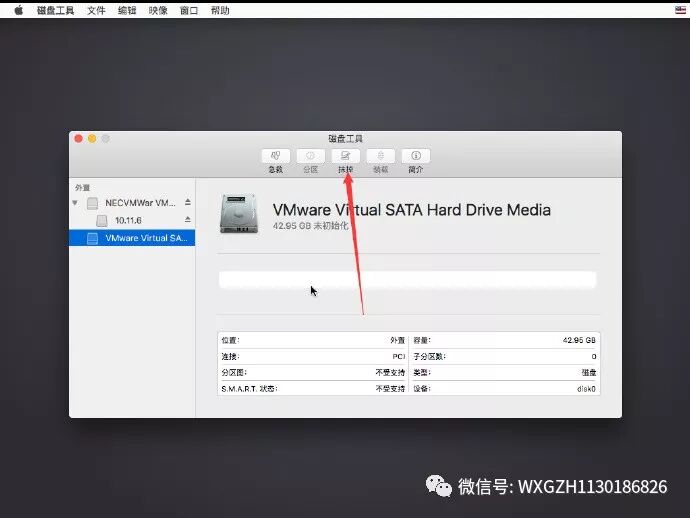Click the First Aid (急救) toolbar icon
690x518 pixels.
pyautogui.click(x=275, y=156)
